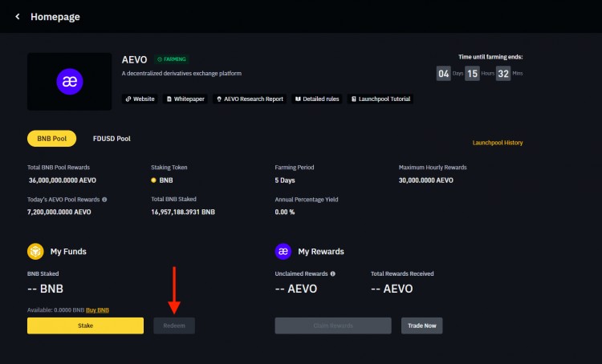
Task: Select the 0.00 % annual yield value
Action: 285,212
